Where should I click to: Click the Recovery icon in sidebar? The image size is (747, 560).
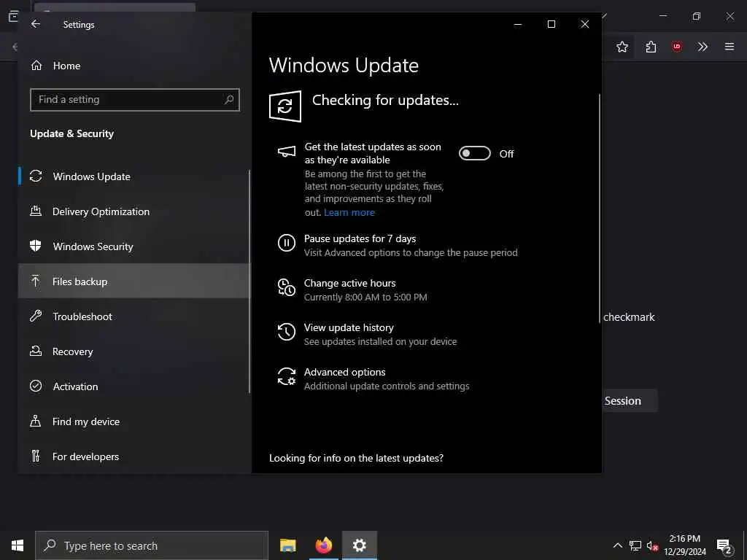click(x=36, y=351)
